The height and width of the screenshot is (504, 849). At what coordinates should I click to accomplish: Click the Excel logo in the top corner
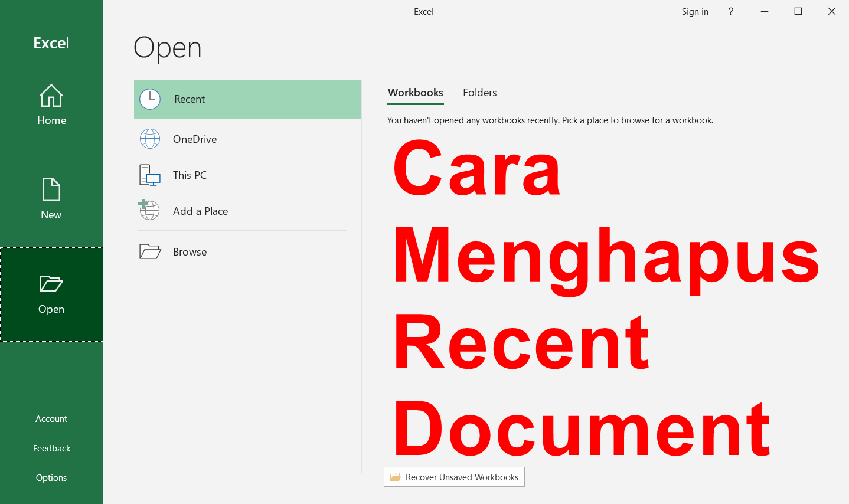pos(51,42)
